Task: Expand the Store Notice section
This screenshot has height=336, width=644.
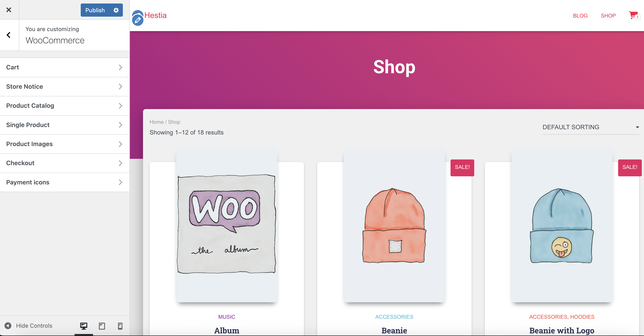Action: coord(65,87)
